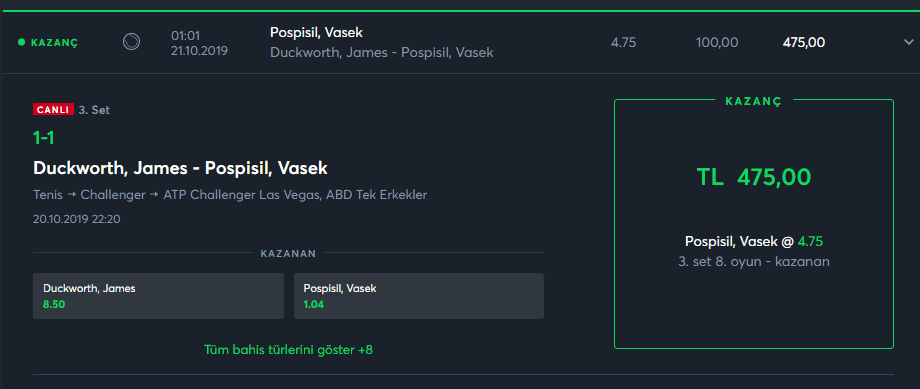This screenshot has height=389, width=920.
Task: Click the green status dot indicator
Action: pos(22,42)
